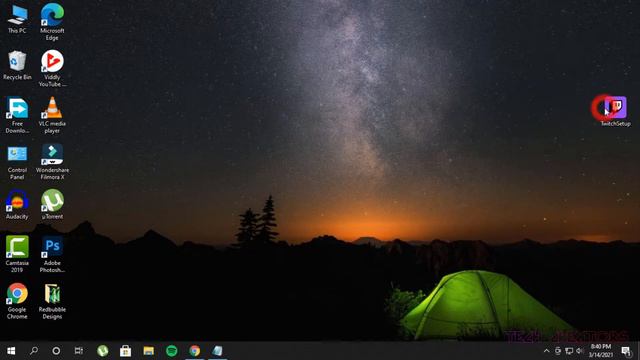Select the TwitchSetup installer on the desktop

[615, 111]
